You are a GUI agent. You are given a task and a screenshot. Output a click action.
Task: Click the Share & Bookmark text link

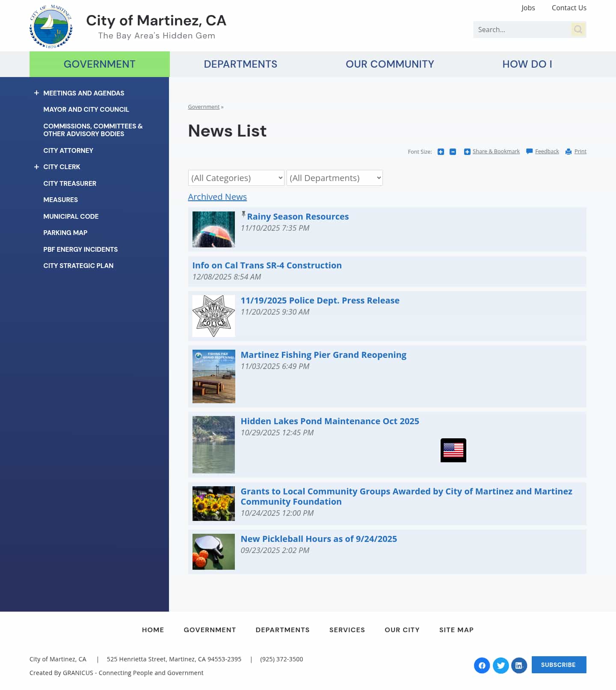coord(496,152)
